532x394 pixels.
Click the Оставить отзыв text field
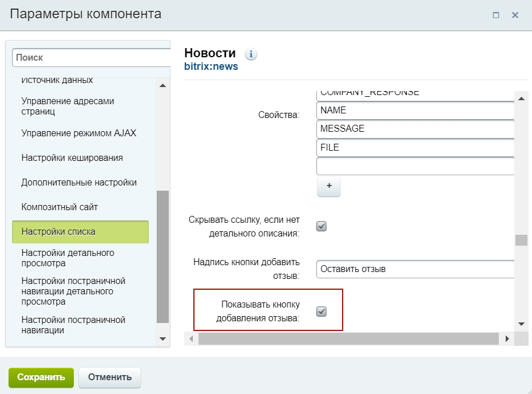[415, 269]
